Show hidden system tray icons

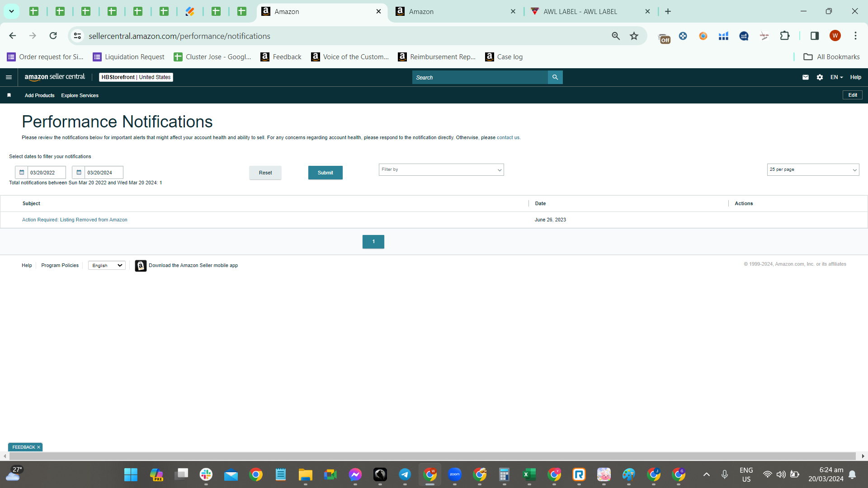click(x=707, y=474)
